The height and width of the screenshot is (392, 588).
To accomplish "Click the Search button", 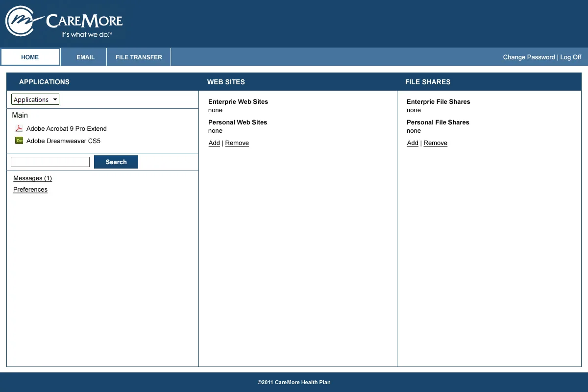I will pos(116,162).
